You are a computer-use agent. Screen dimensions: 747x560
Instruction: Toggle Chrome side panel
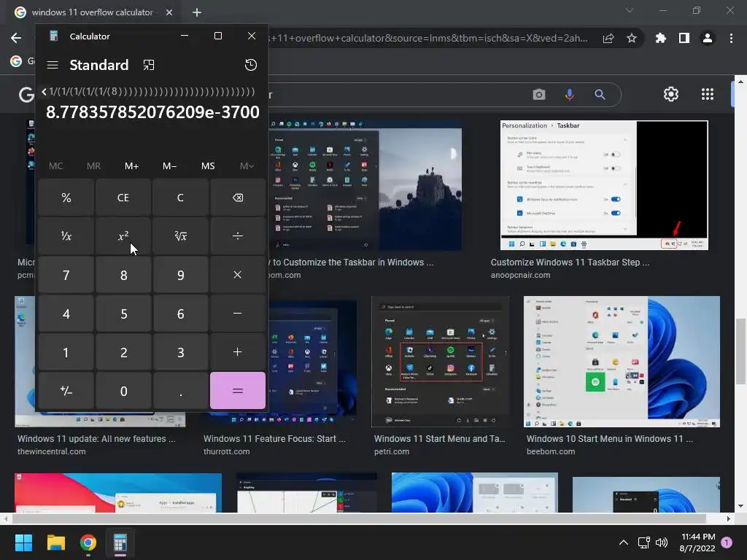[684, 38]
